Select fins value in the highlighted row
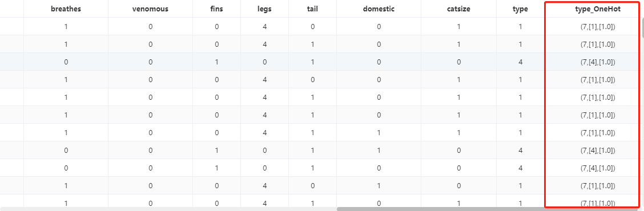The width and height of the screenshot is (644, 211). click(x=216, y=62)
